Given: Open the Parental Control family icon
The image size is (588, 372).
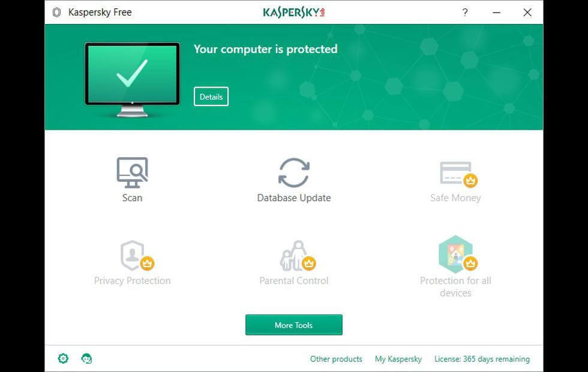Looking at the screenshot, I should 298,256.
